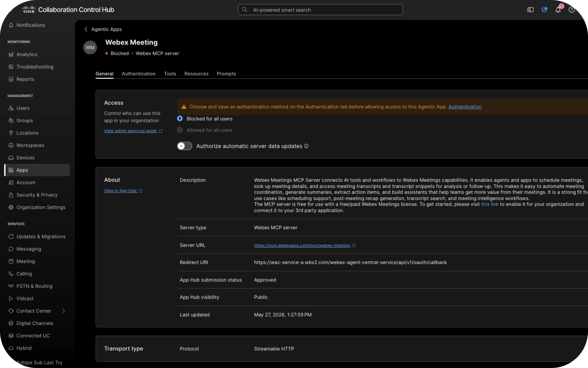588x368 pixels.
Task: Open the Notifications bell in sidebar
Action: point(11,25)
